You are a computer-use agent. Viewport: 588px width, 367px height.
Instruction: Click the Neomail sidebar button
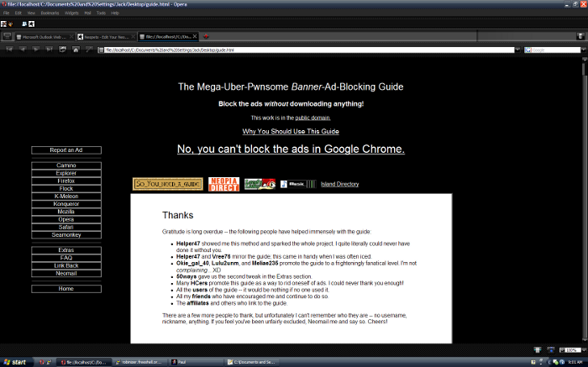click(x=66, y=273)
